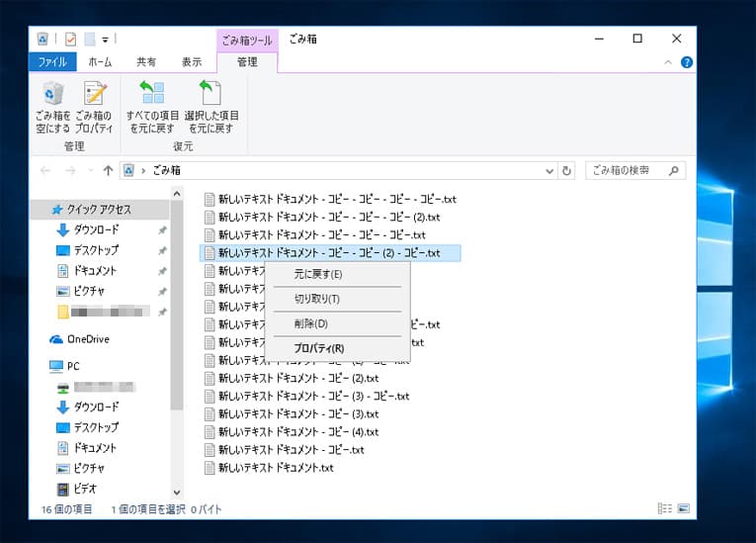This screenshot has width=756, height=543.
Task: Switch to large icons view in status bar
Action: click(x=682, y=508)
